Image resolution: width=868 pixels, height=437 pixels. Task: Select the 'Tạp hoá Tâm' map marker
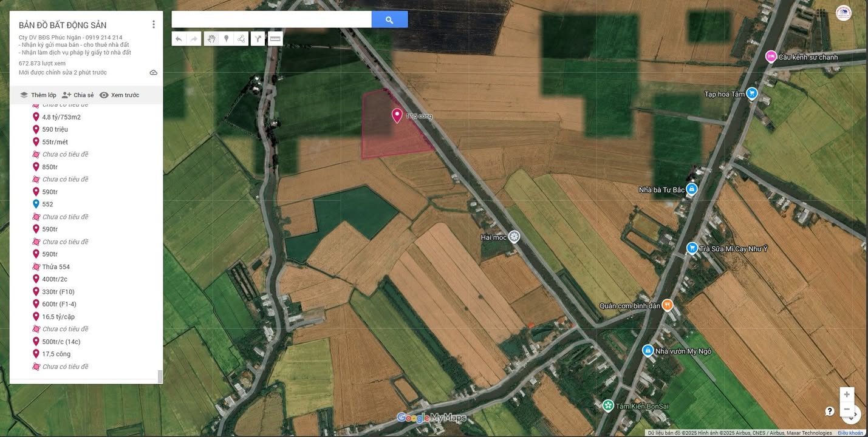pyautogui.click(x=751, y=93)
